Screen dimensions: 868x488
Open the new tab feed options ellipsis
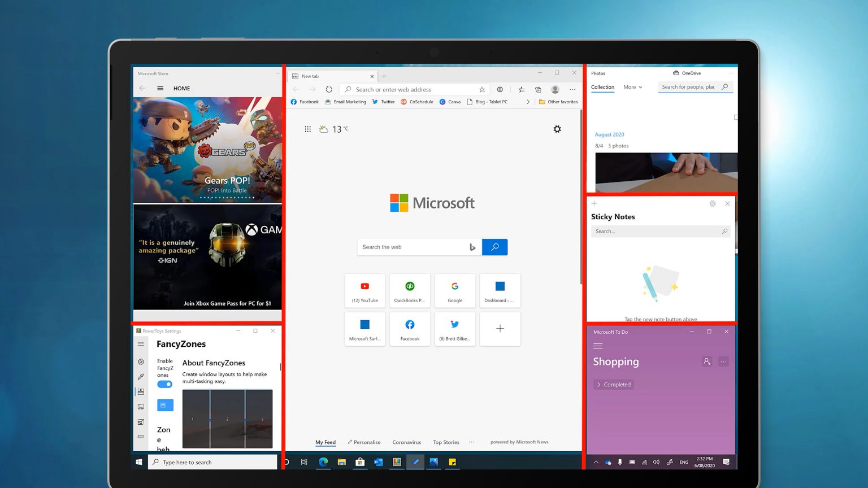coord(471,442)
